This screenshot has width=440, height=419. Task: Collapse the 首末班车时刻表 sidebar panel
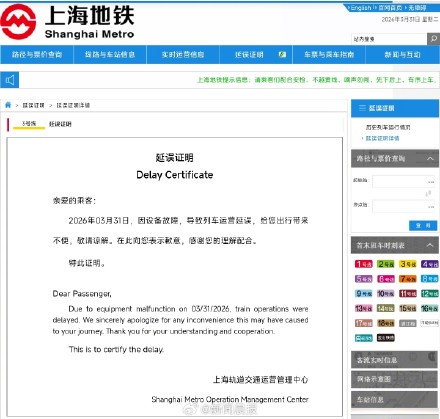(430, 245)
